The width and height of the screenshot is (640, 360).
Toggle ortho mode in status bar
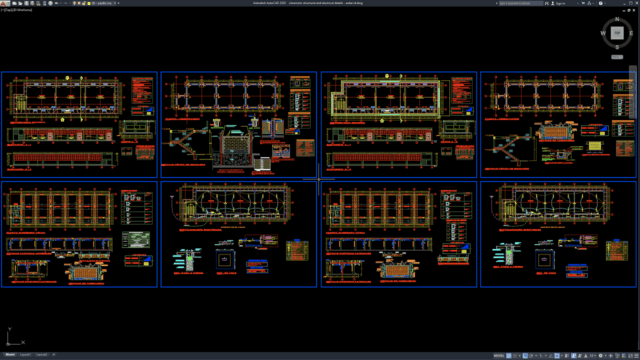coord(525,356)
